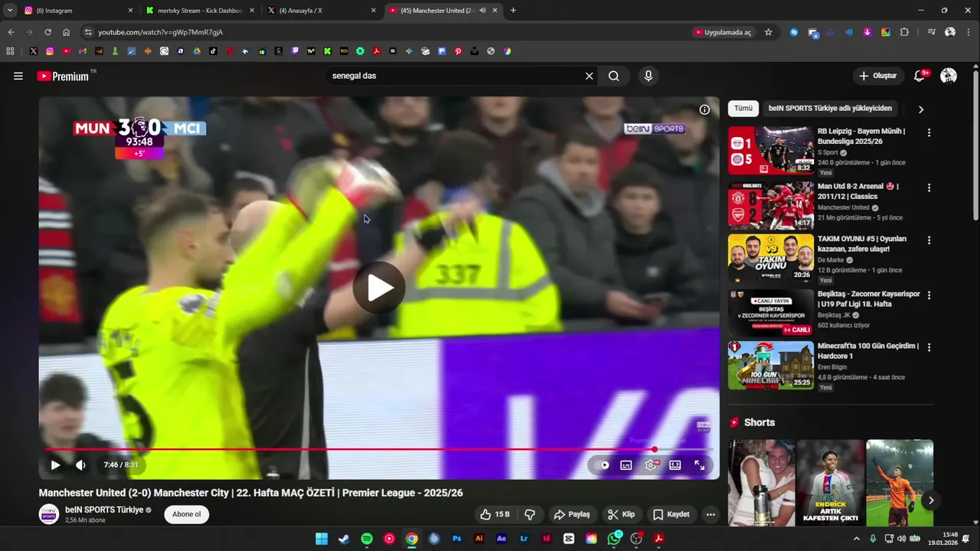This screenshot has height=551, width=980.
Task: Open Instagram bookmark in bookmarks bar
Action: click(x=50, y=51)
